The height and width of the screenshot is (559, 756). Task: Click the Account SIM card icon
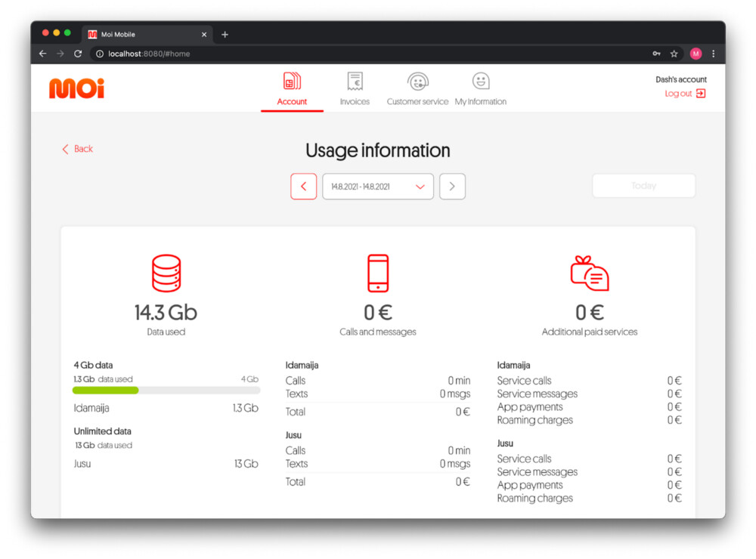[292, 82]
